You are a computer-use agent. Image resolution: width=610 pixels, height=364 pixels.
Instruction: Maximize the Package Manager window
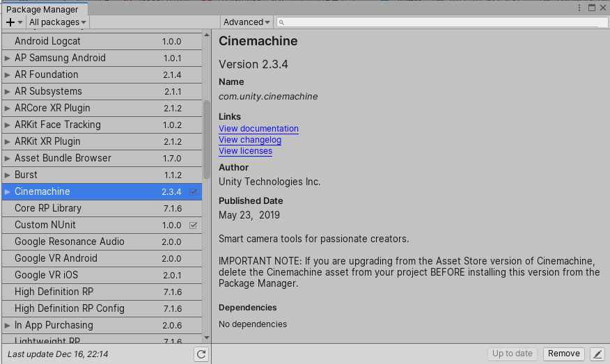[x=592, y=8]
